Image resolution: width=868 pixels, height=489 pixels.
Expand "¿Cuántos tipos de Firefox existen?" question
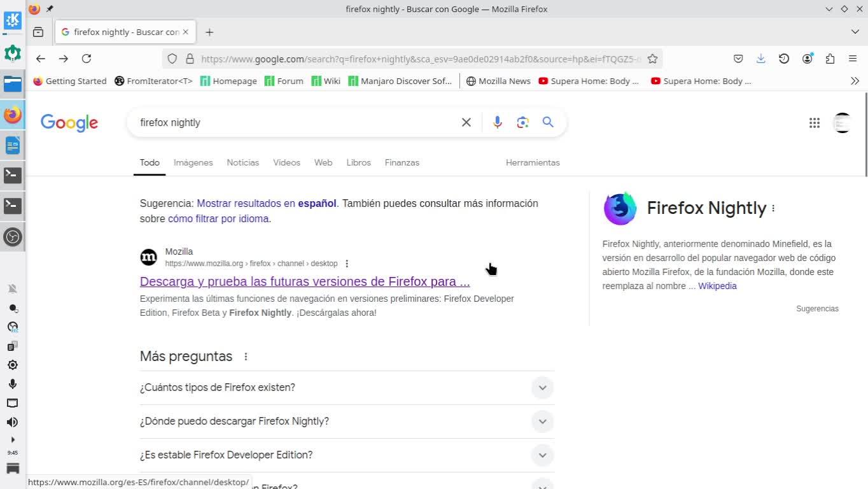pos(347,387)
